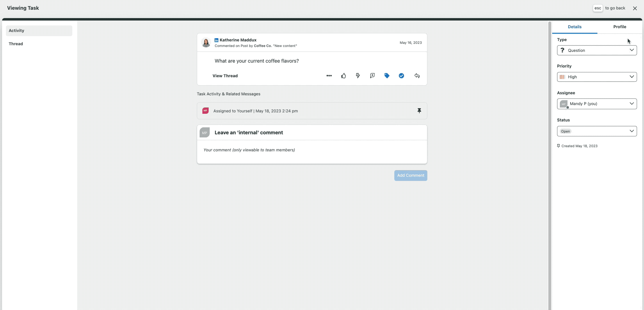Open the more options ellipsis on message
The width and height of the screenshot is (644, 310).
(x=329, y=76)
